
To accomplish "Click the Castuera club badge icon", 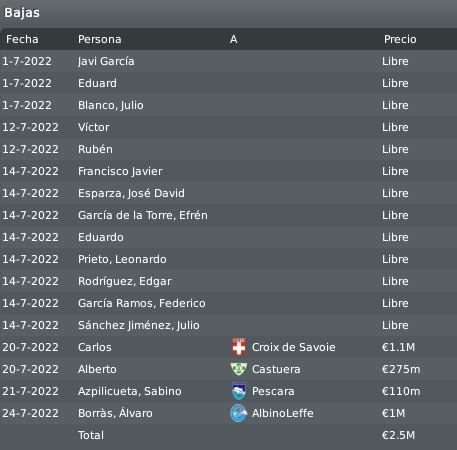I will point(239,369).
